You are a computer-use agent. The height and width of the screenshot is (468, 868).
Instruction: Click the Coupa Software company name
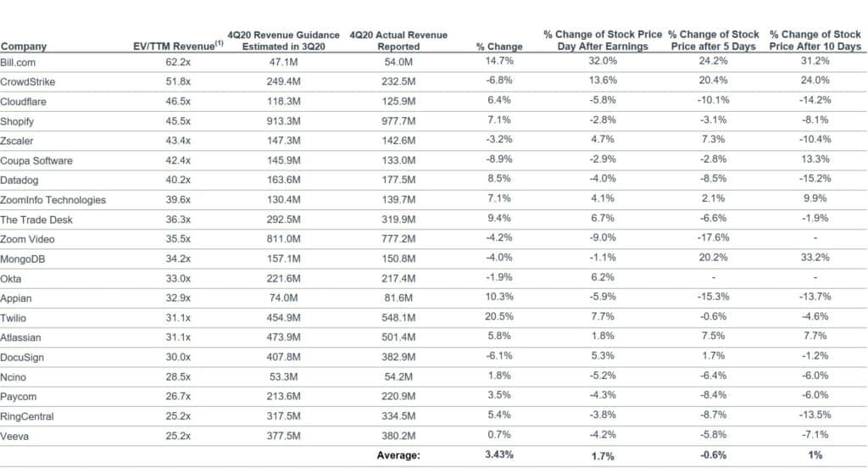coord(36,160)
